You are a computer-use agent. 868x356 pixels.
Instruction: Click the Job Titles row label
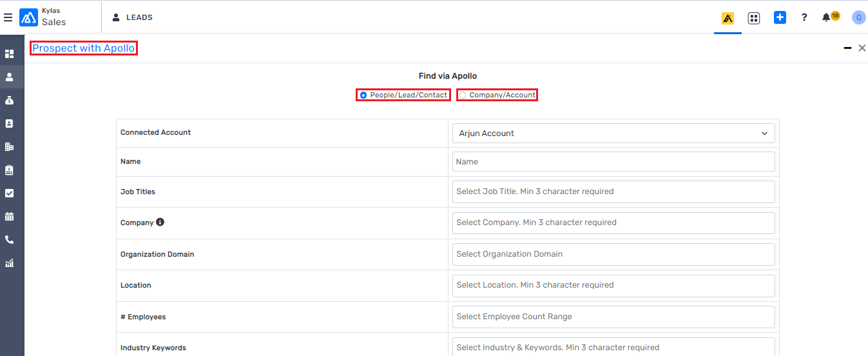click(138, 192)
